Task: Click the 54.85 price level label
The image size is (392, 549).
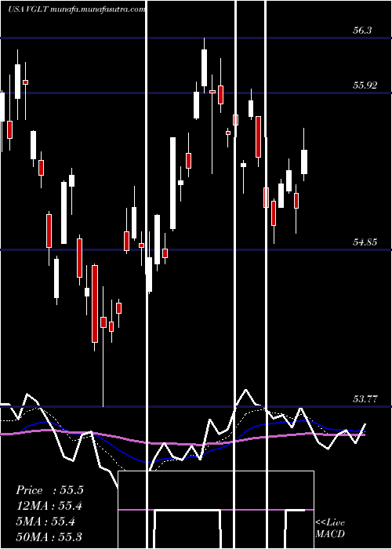Action: pyautogui.click(x=365, y=242)
